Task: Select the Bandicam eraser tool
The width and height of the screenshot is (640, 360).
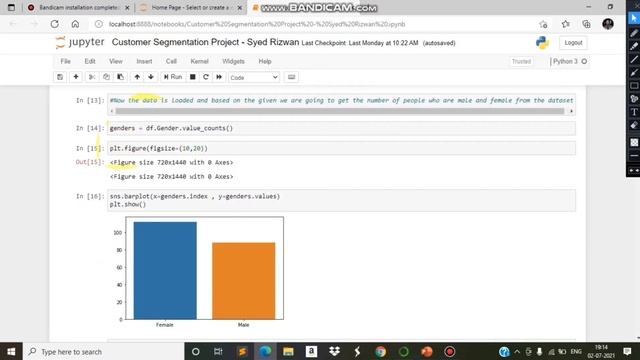Action: coord(634,125)
